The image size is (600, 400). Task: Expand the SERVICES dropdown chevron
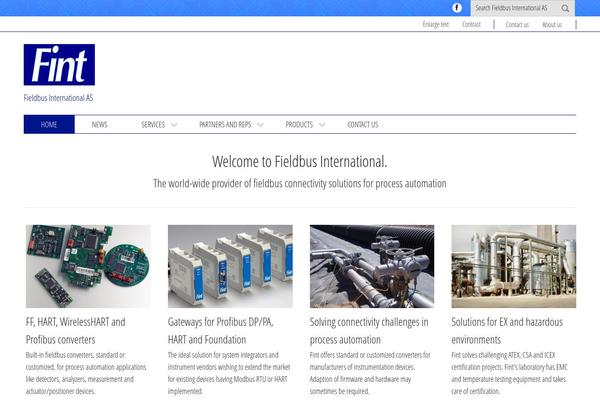pos(174,125)
